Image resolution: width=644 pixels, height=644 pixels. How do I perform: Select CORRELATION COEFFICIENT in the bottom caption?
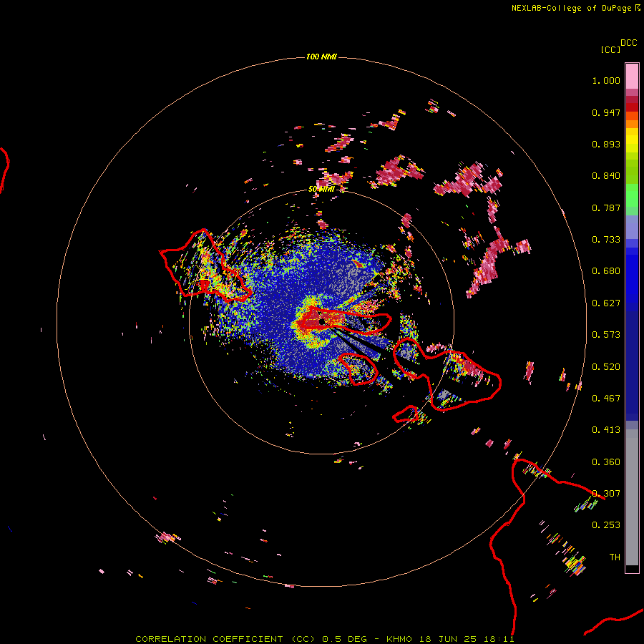209,639
